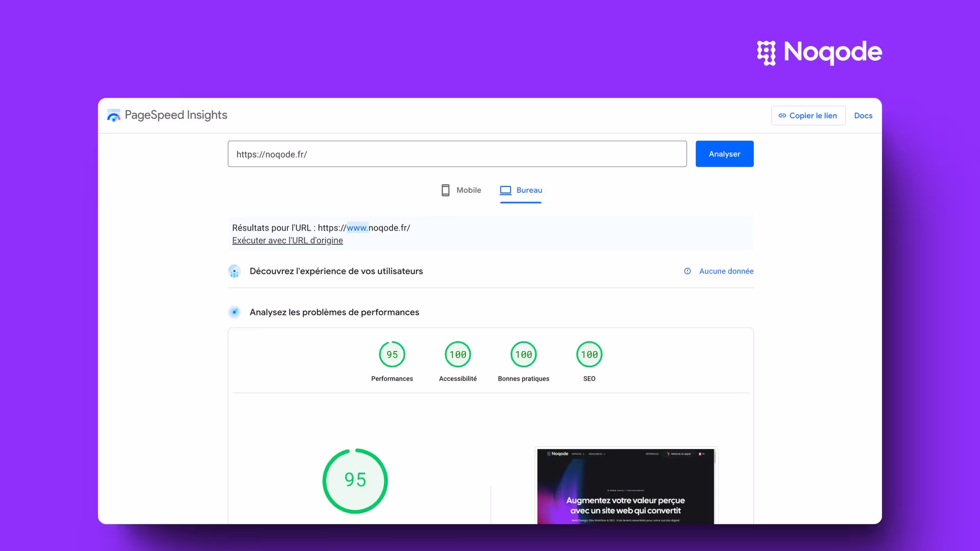Click the Noqode site screenshot thumbnail
980x551 pixels.
pos(625,486)
